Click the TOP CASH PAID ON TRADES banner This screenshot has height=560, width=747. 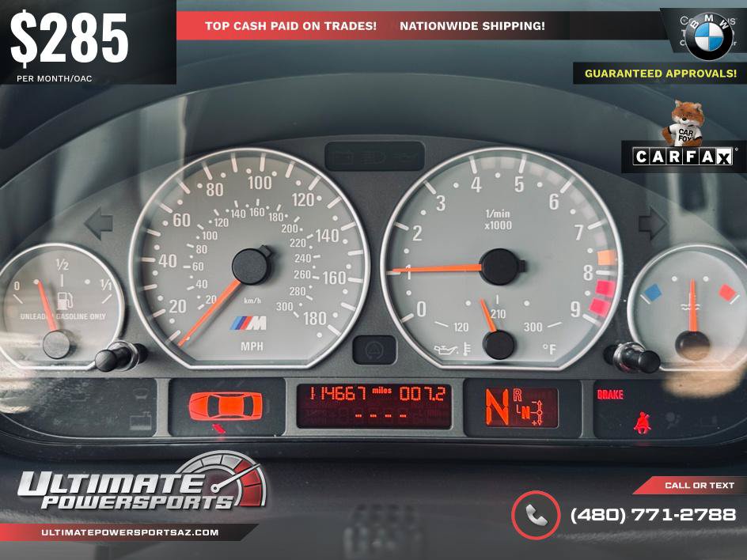tap(290, 26)
